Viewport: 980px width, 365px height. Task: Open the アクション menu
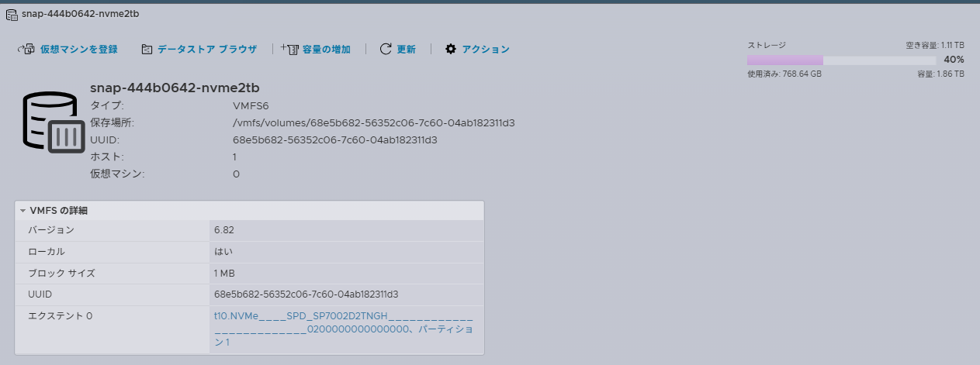(x=486, y=50)
